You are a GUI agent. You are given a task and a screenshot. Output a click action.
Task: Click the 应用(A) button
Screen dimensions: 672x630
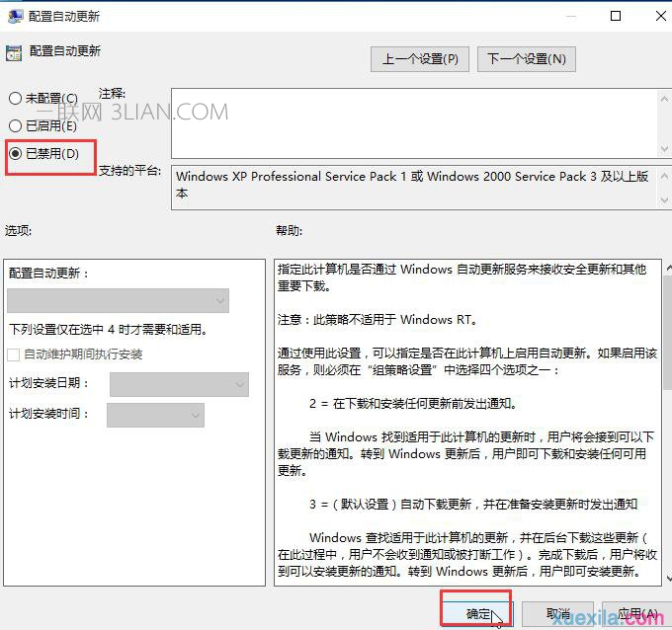[637, 613]
